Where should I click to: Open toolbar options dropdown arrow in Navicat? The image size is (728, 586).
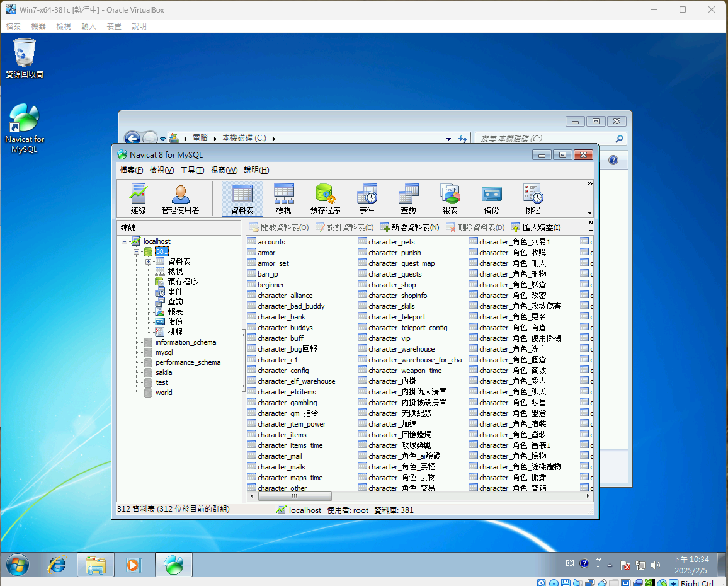point(589,214)
